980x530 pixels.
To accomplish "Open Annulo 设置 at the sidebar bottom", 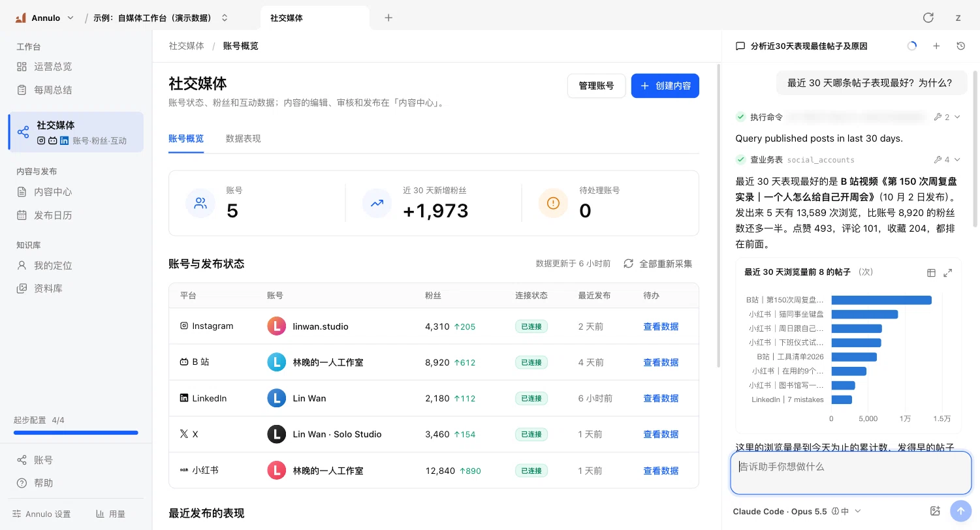I will point(42,514).
